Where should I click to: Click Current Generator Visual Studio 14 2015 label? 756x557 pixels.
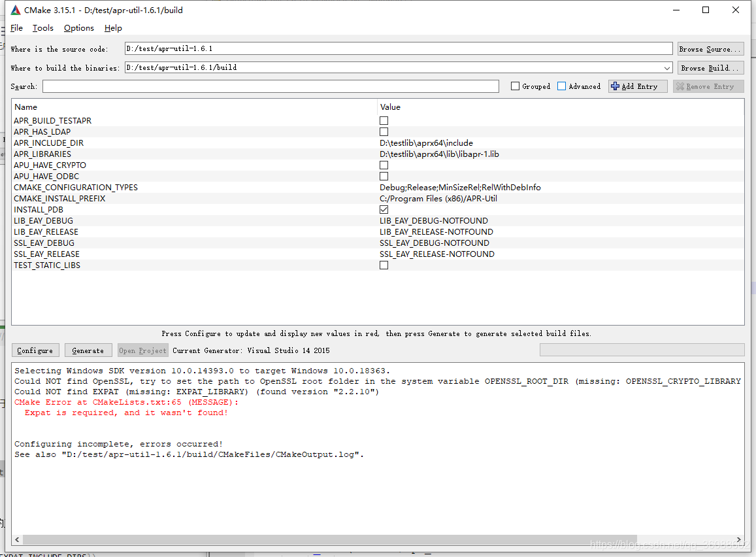click(x=251, y=350)
